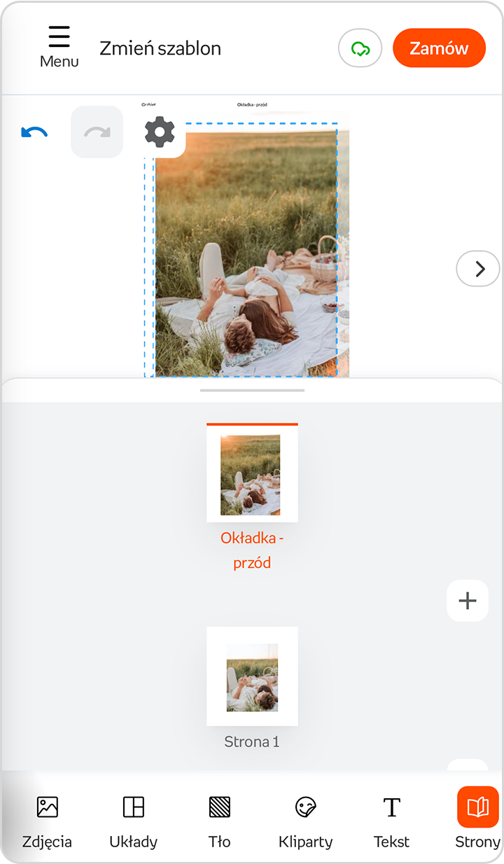
Task: Select the Okładka - przód thumbnail
Action: pyautogui.click(x=252, y=473)
